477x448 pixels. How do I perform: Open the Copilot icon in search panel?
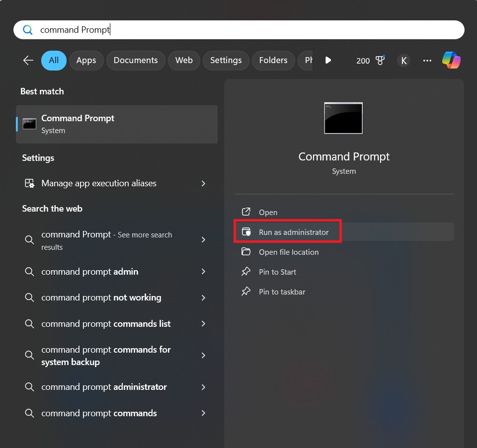tap(451, 60)
